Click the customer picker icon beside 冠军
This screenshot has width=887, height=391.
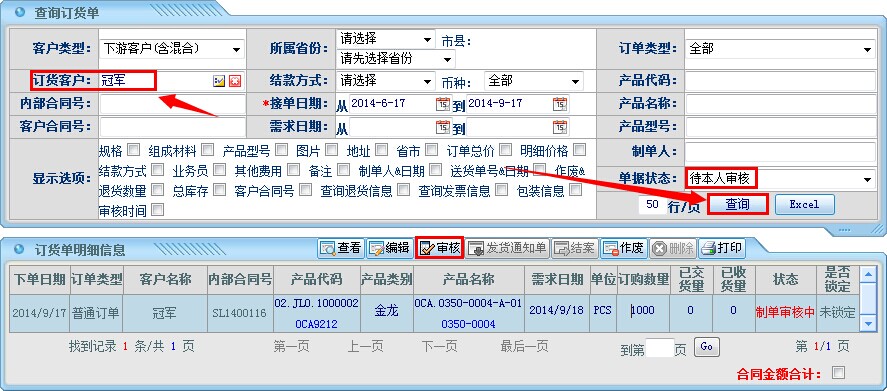(219, 81)
